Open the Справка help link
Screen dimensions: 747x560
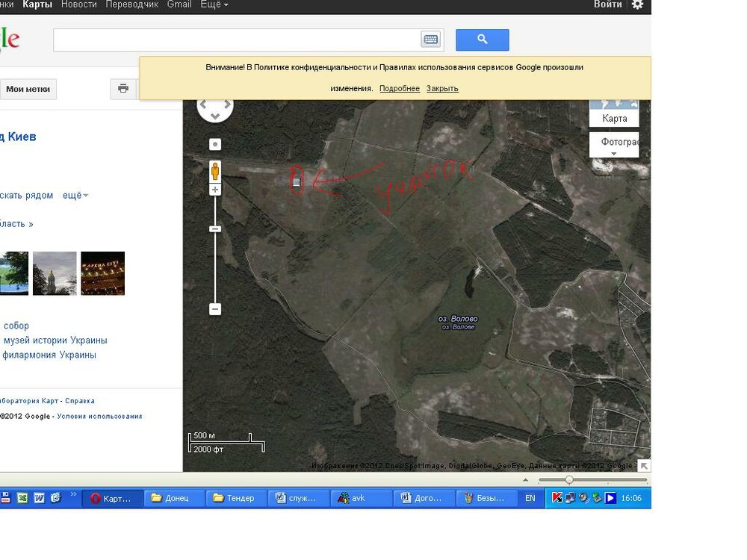[80, 401]
